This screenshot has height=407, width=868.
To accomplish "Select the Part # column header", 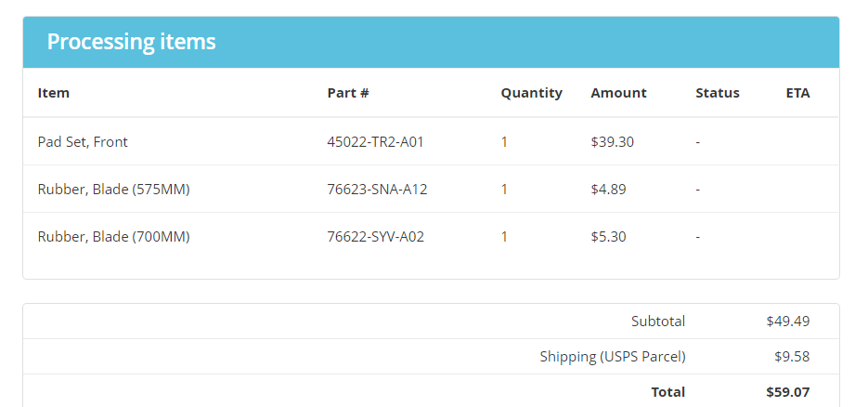I will (347, 93).
